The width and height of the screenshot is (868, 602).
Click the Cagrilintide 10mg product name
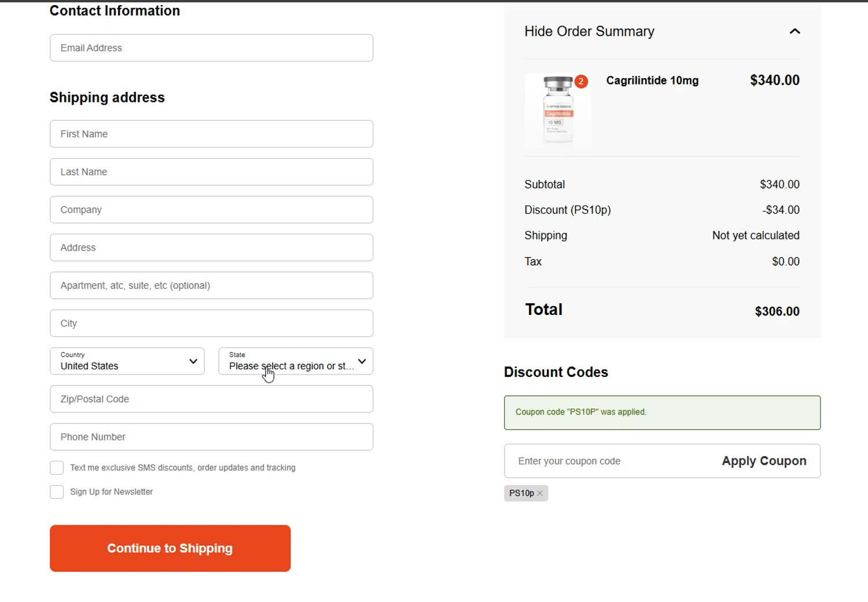point(652,80)
